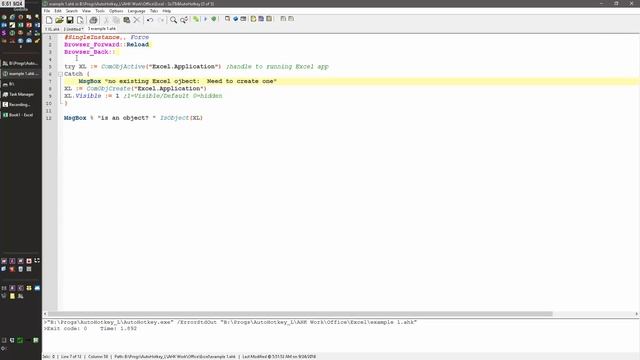The height and width of the screenshot is (360, 640).
Task: Click the green shield toolbar icon
Action: [x=213, y=19]
